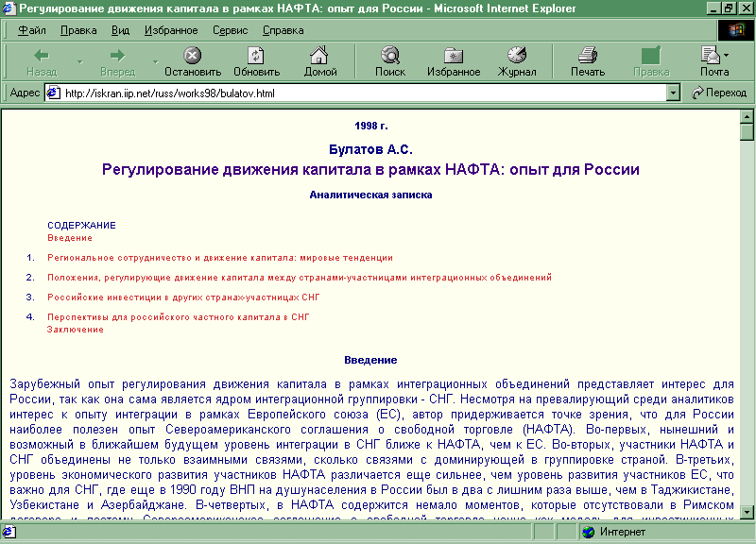Viewport: 756px width, 544px height.
Task: Open the Поиск (Search) panel icon
Action: (389, 56)
